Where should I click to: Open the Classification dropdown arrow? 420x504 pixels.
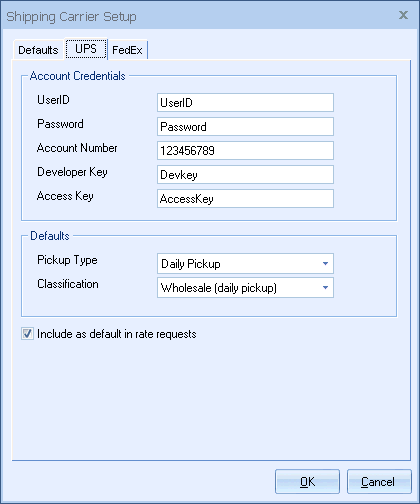pos(326,288)
